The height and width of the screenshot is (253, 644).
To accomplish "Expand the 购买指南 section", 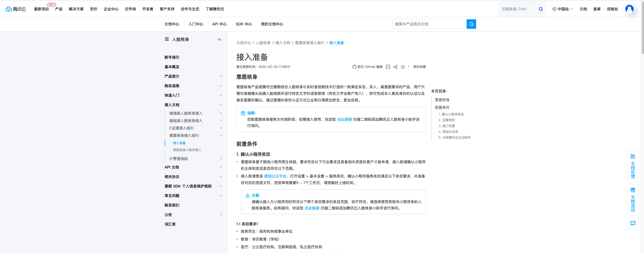I will tap(221, 86).
